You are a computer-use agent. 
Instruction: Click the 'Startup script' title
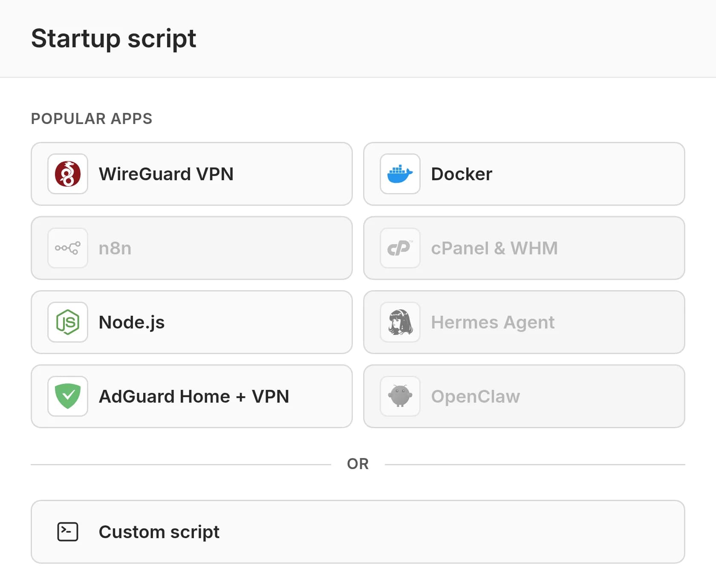click(x=114, y=39)
